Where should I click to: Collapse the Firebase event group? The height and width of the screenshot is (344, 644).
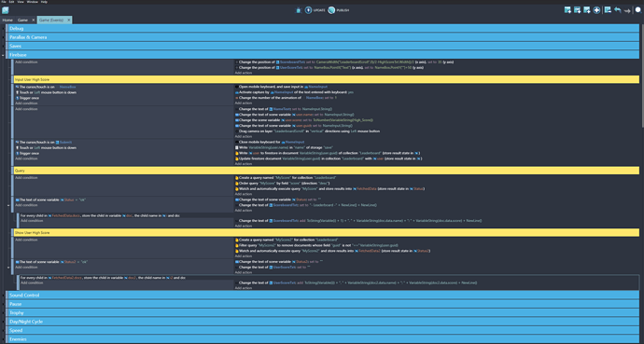322,54
